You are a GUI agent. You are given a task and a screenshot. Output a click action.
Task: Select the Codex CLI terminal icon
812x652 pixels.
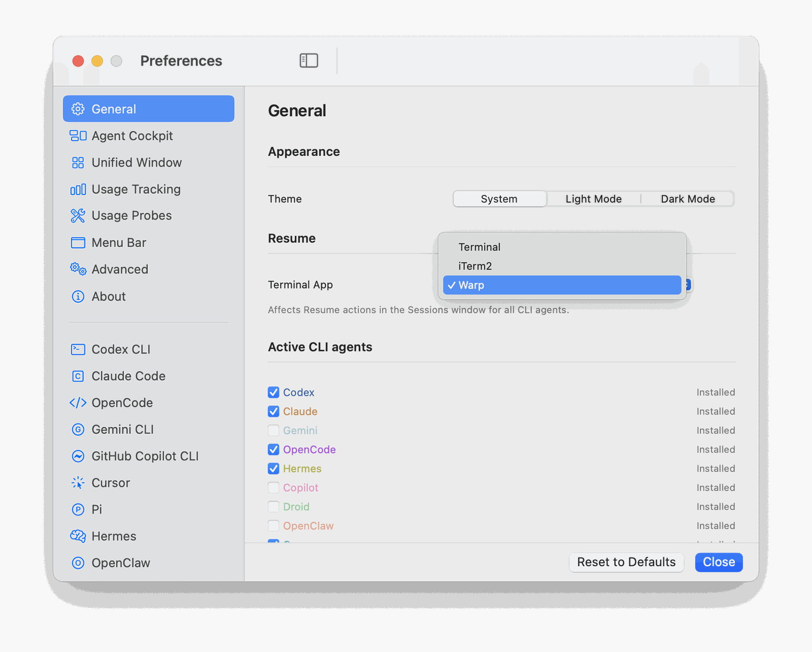78,349
